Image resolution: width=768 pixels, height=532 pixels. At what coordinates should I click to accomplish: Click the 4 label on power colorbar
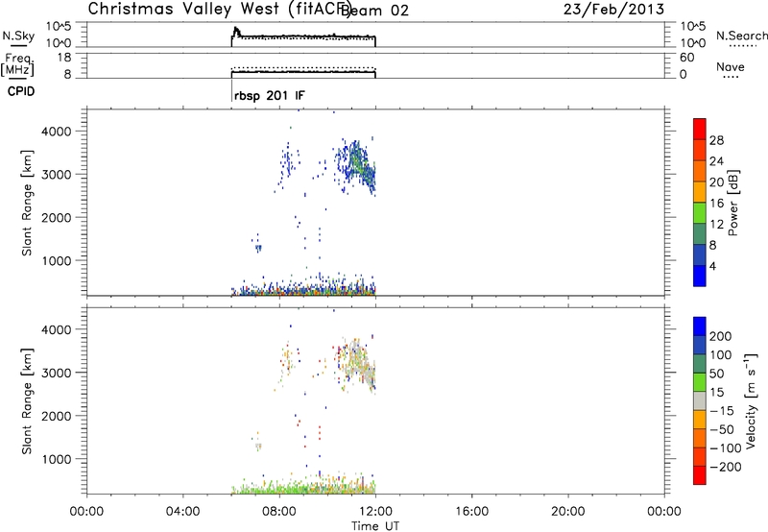click(x=712, y=266)
